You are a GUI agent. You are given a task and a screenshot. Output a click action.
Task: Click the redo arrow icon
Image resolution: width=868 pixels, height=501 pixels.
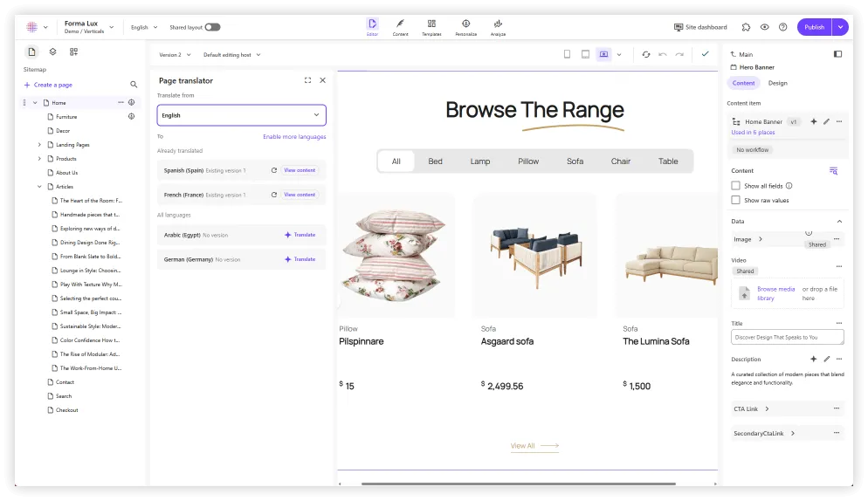click(x=679, y=54)
